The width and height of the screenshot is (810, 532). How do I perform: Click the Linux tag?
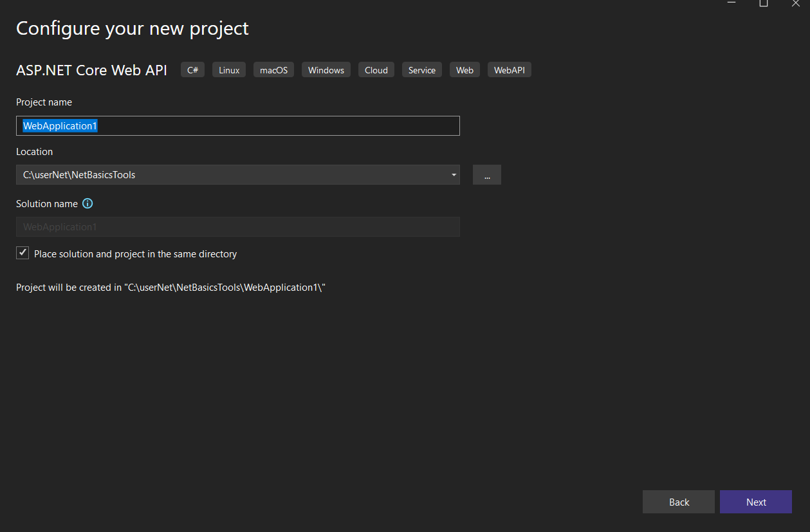229,70
